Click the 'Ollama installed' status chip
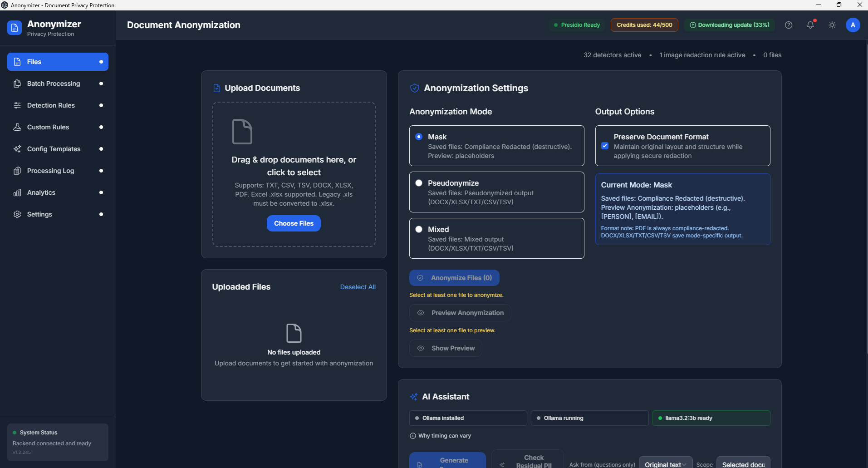Screen dimensions: 868x468 click(x=468, y=418)
